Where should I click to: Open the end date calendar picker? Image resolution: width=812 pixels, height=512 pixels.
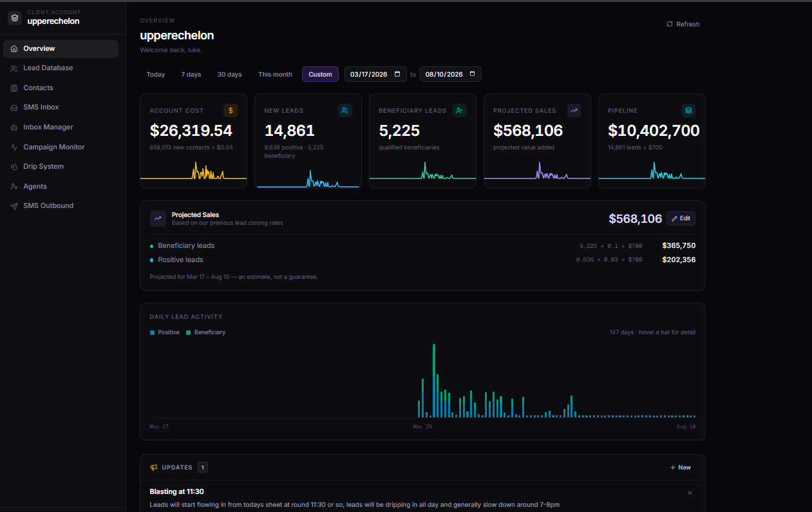pos(472,74)
